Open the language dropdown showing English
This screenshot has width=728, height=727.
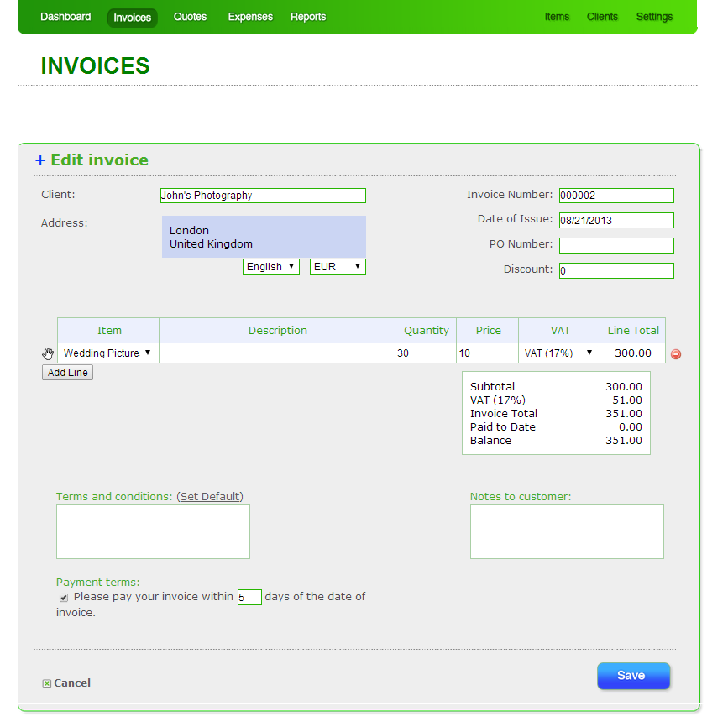(270, 266)
